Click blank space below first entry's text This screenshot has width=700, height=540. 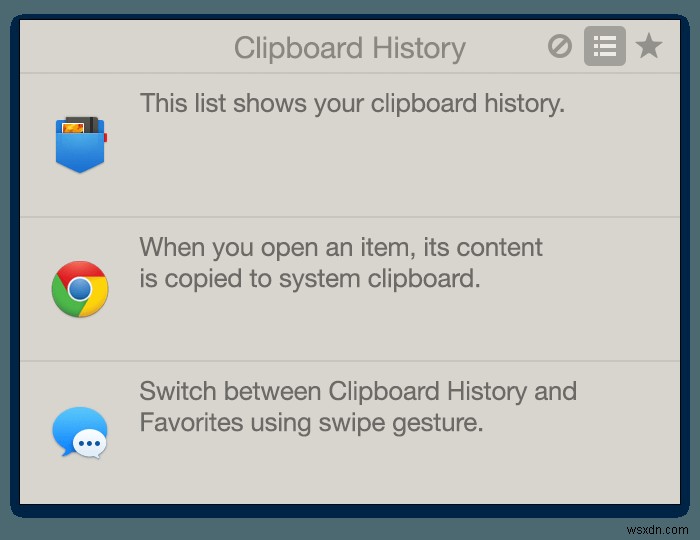[x=350, y=170]
